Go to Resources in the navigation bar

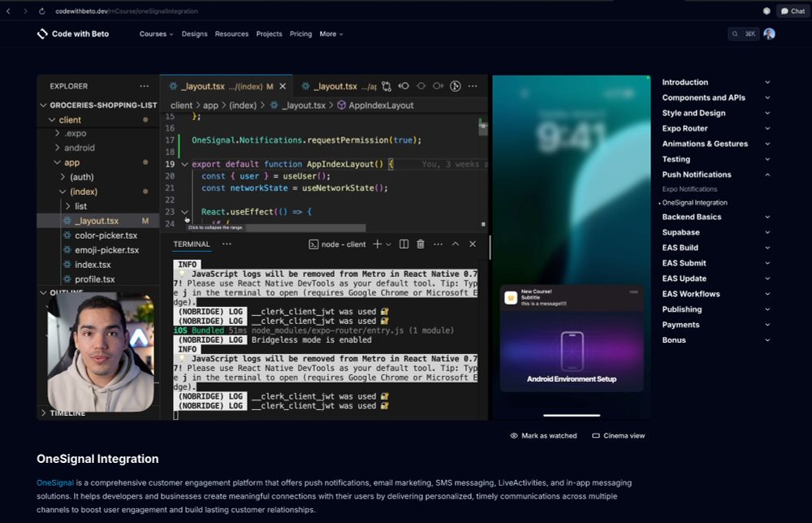pyautogui.click(x=231, y=33)
